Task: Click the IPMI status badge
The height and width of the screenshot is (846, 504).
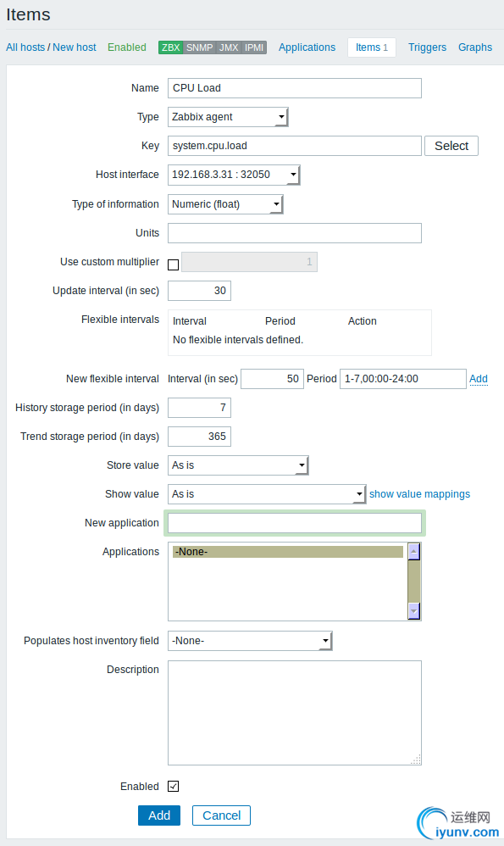Action: coord(254,47)
